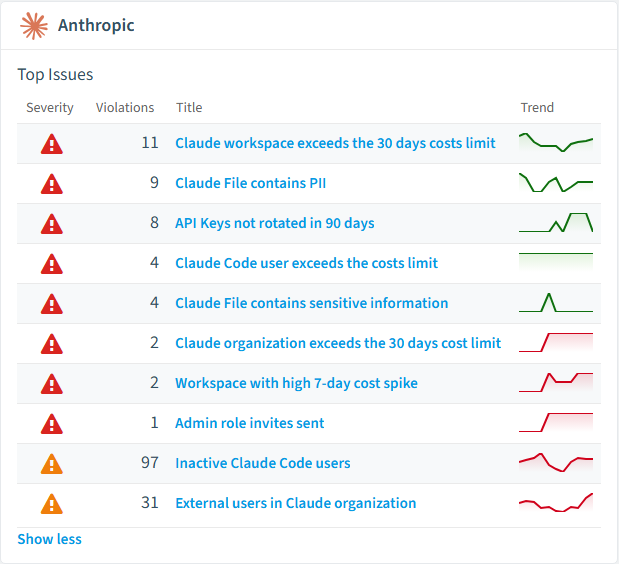Click the Top Issues heading
Image resolution: width=619 pixels, height=564 pixels.
(55, 75)
